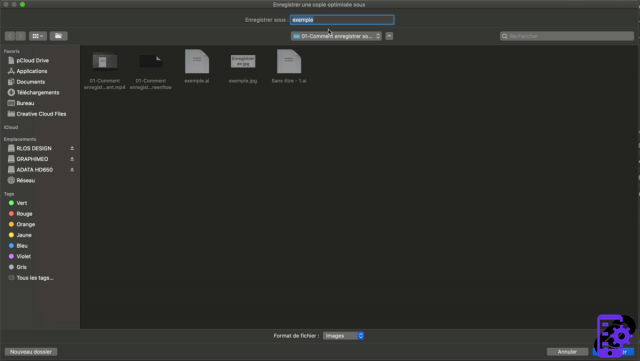
Task: Eject the RLOS DESIGN volume
Action: [72, 148]
